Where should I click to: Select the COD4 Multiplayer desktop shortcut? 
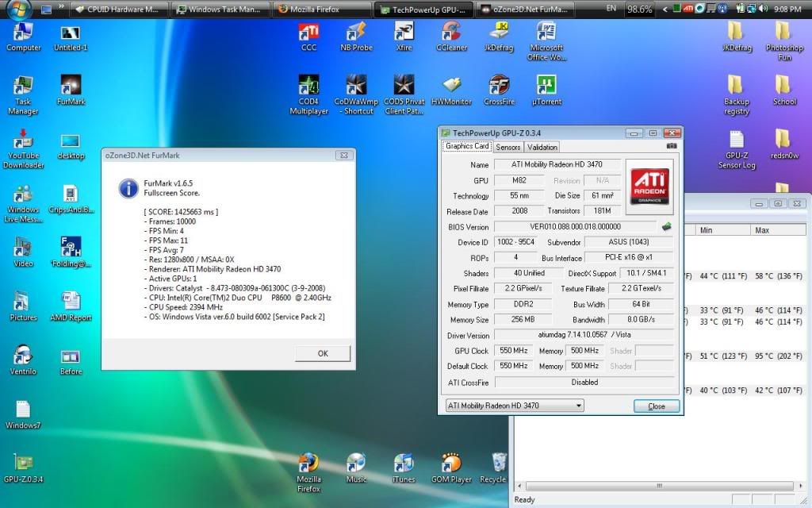click(308, 95)
